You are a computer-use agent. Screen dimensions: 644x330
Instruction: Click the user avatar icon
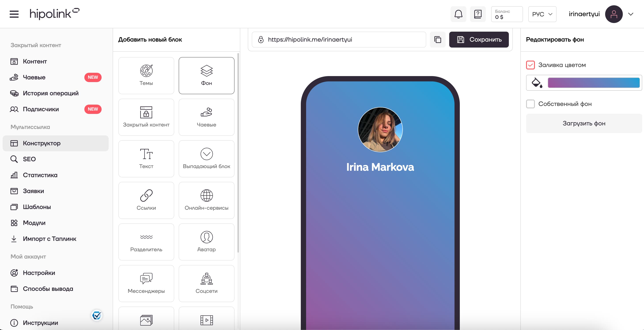614,14
